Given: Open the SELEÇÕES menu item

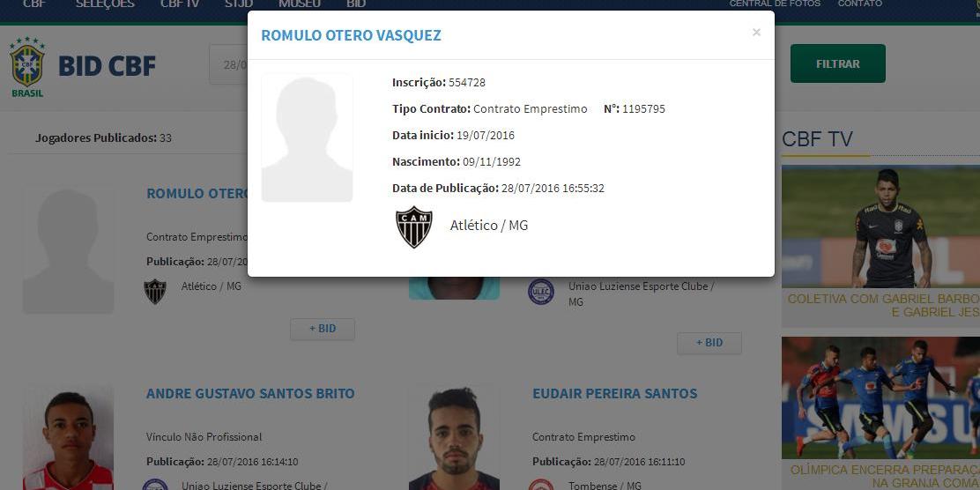Looking at the screenshot, I should (105, 4).
